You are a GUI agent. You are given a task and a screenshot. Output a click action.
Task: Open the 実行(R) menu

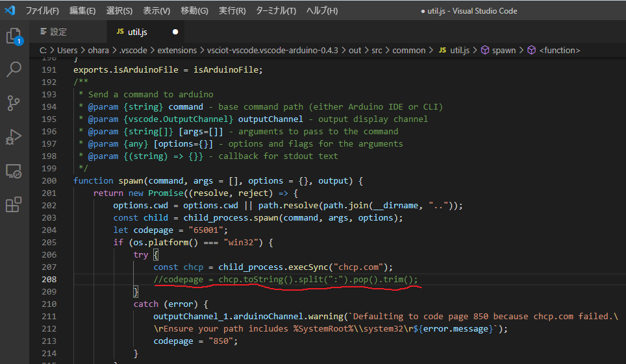pyautogui.click(x=232, y=11)
